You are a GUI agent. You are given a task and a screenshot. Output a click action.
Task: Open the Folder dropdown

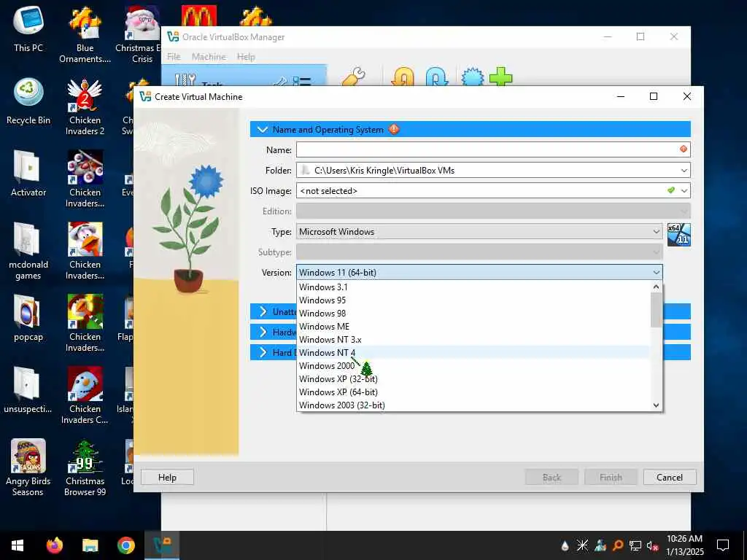tap(684, 171)
